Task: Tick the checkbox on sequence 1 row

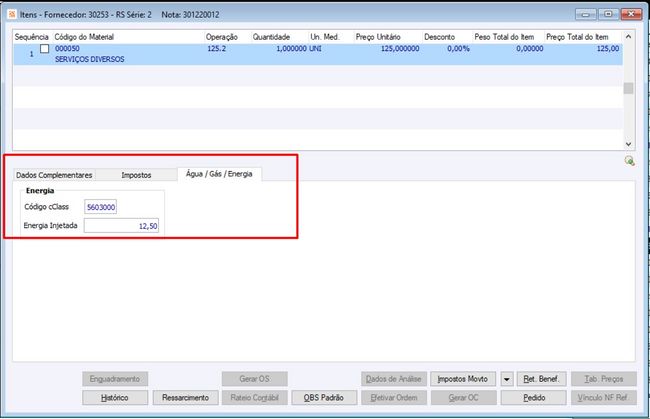Action: click(44, 49)
